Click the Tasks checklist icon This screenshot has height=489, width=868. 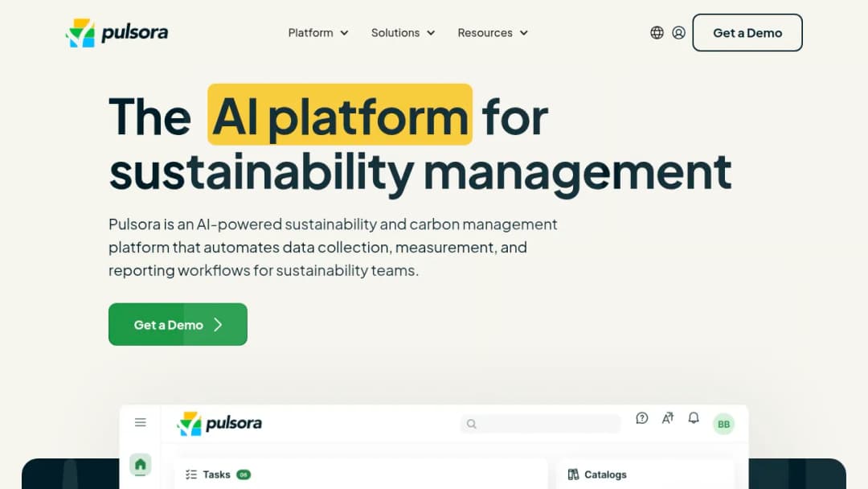click(191, 475)
